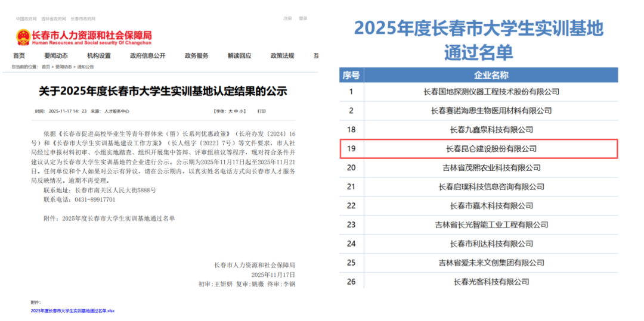
Task: Visit the 吉林省政府网 link
Action: 53,18
